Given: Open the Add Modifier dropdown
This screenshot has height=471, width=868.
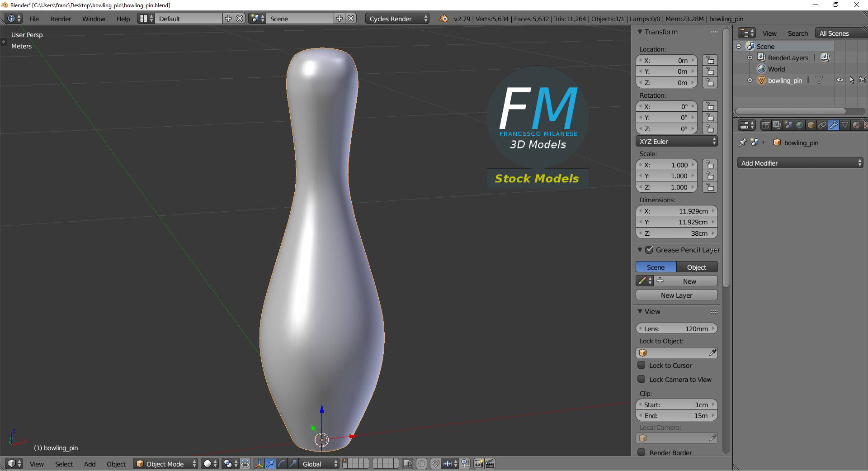Looking at the screenshot, I should pyautogui.click(x=800, y=163).
